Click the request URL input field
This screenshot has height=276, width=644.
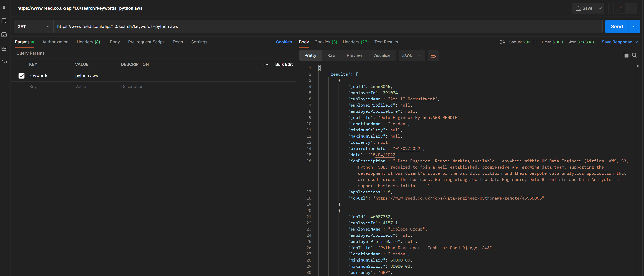[x=328, y=27]
